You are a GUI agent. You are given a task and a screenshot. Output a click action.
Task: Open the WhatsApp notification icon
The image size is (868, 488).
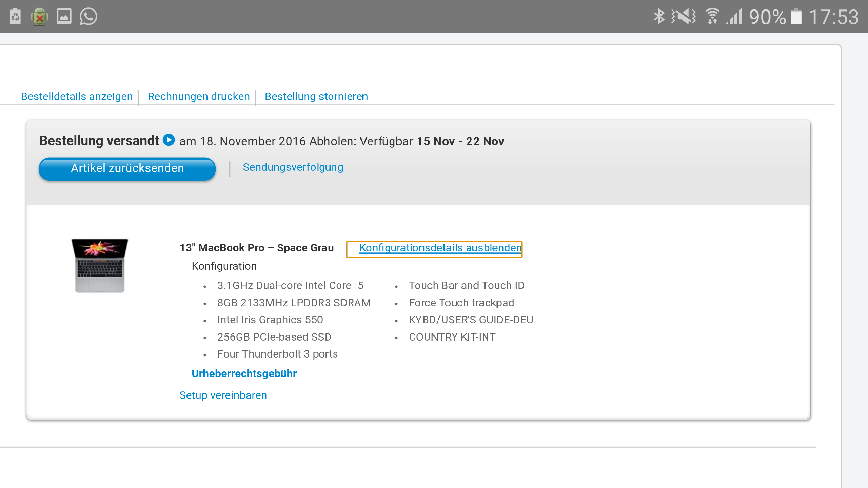point(88,16)
